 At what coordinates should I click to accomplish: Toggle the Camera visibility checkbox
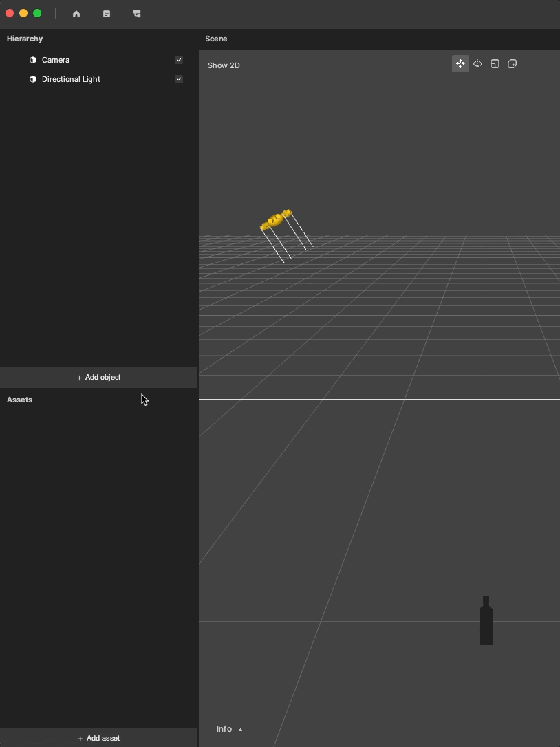point(179,60)
